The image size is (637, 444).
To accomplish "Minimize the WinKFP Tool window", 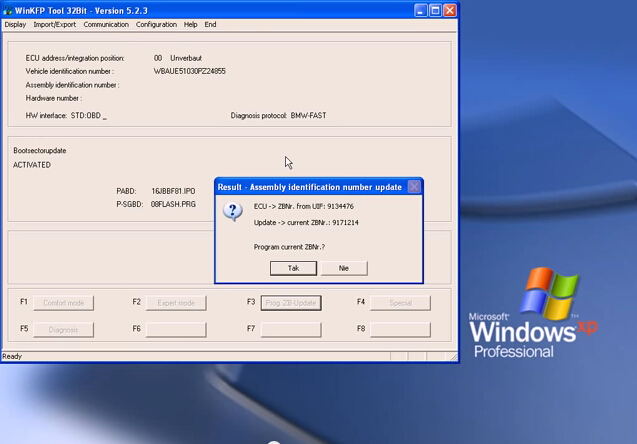I will [420, 11].
